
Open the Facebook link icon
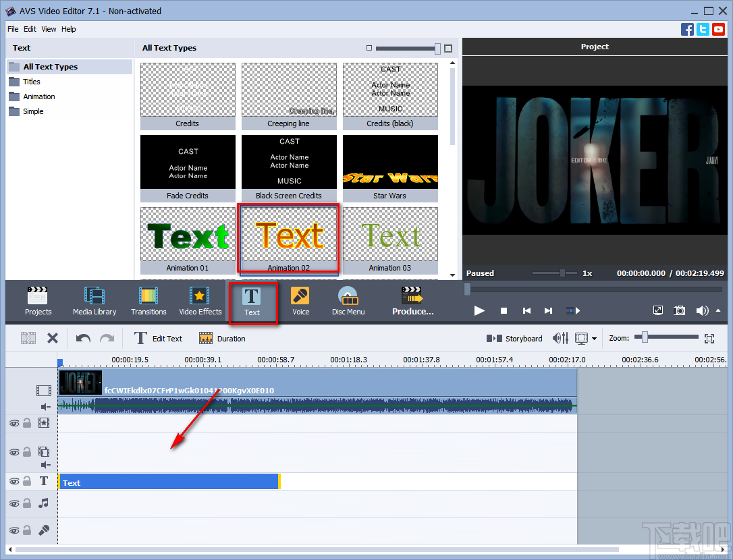[687, 29]
